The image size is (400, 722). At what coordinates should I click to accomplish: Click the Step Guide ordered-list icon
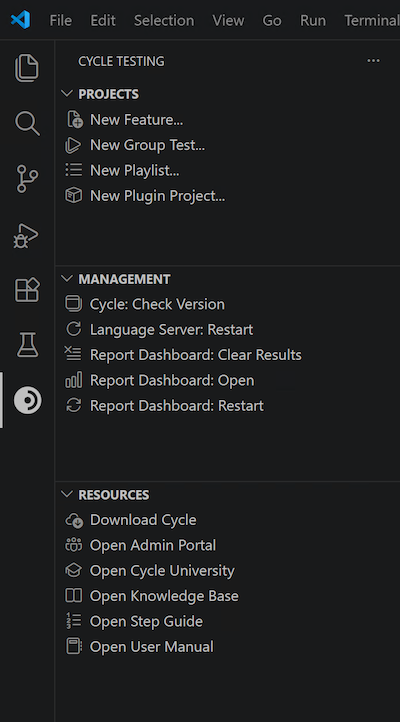(74, 621)
